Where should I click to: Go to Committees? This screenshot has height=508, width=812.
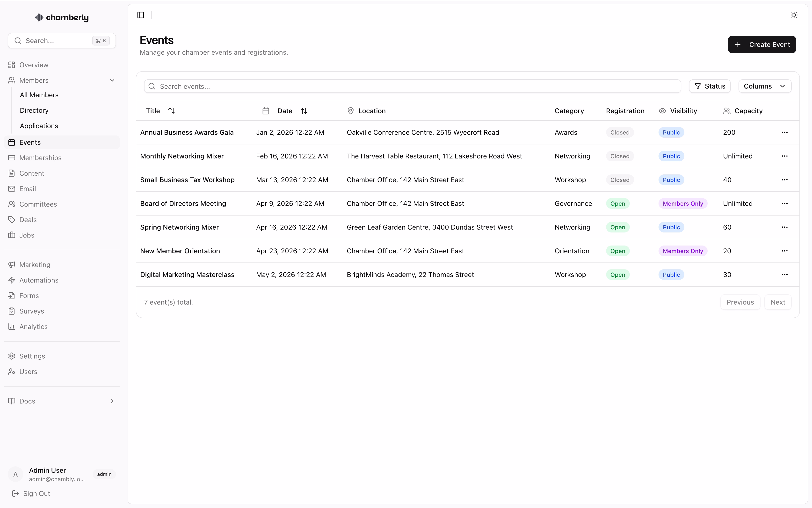[x=62, y=204]
